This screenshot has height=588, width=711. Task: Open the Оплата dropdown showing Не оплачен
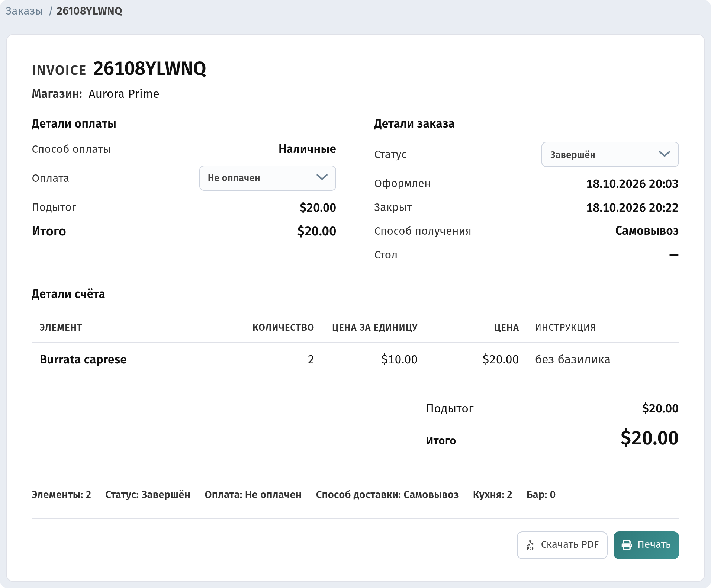point(268,178)
